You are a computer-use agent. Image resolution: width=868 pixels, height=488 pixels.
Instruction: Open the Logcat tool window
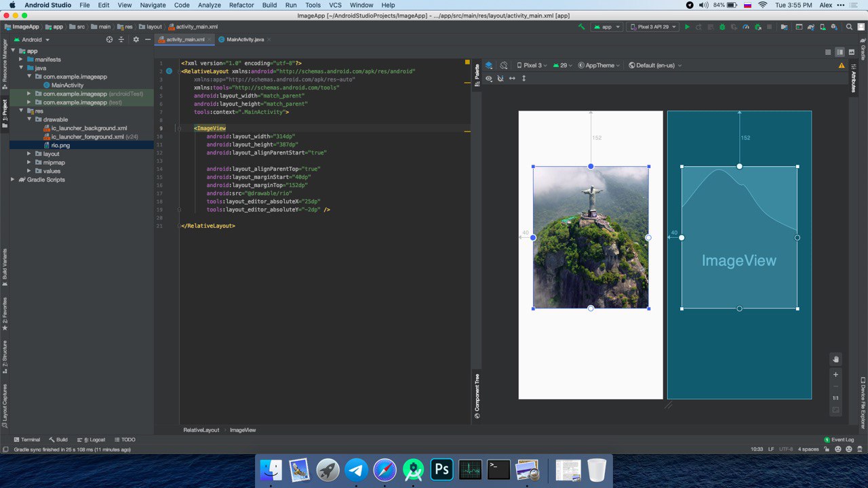92,440
